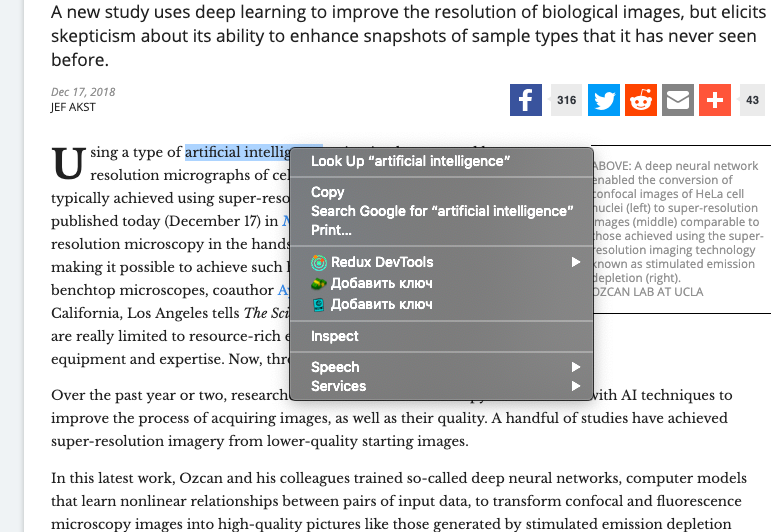Open more sharing options plus icon
Screen dimensions: 782x532
pyautogui.click(x=714, y=100)
